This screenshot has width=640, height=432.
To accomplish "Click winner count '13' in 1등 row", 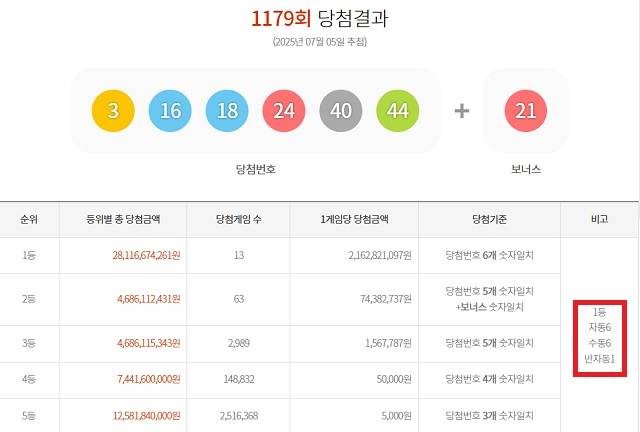I will 239,255.
